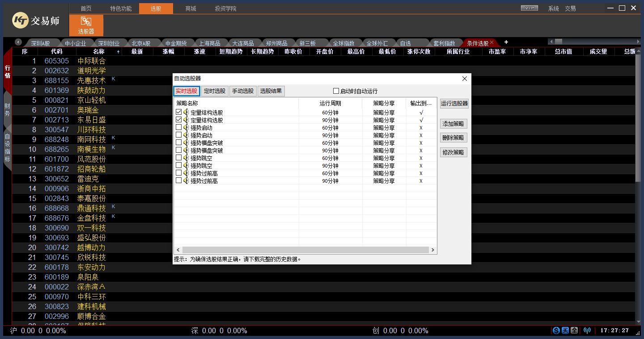Viewport: 644px width, 339px height.
Task: Click the blue dollar sign status icon
Action: (x=556, y=331)
